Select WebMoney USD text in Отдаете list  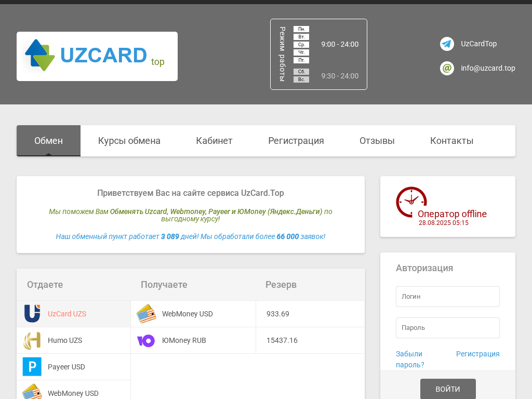[73, 393]
